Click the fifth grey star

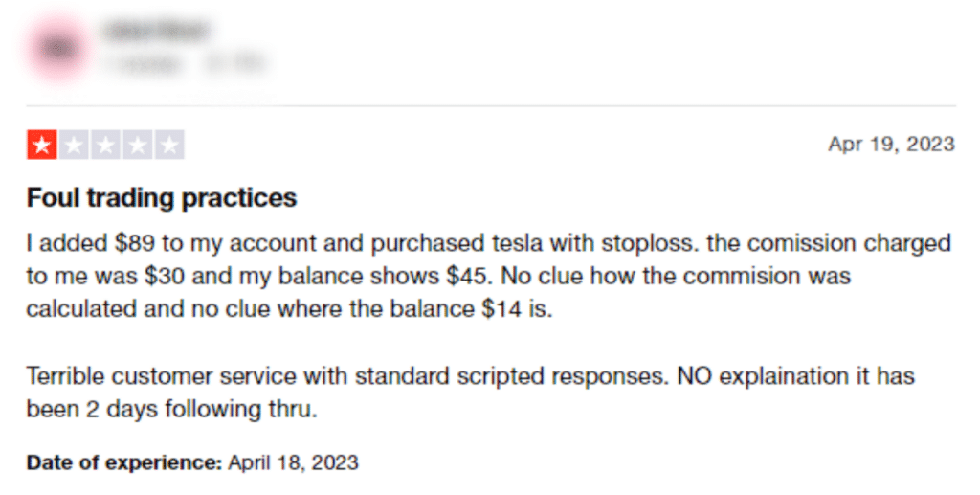click(x=169, y=145)
